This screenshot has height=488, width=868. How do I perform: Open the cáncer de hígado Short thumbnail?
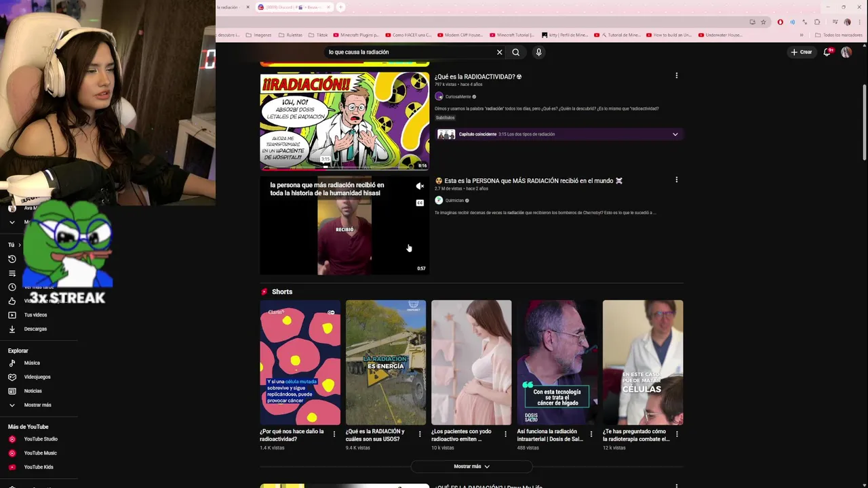pos(557,363)
